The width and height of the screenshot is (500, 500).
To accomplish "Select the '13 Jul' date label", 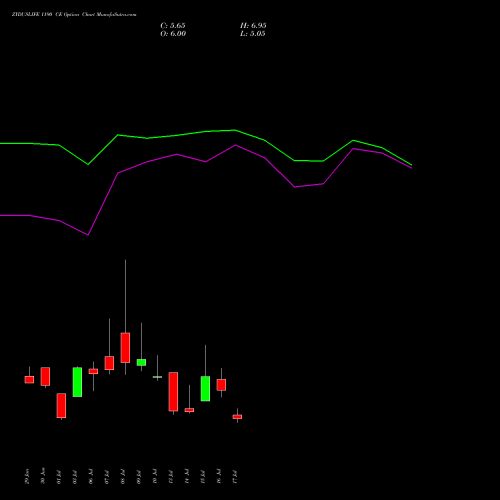I will pos(171,477).
